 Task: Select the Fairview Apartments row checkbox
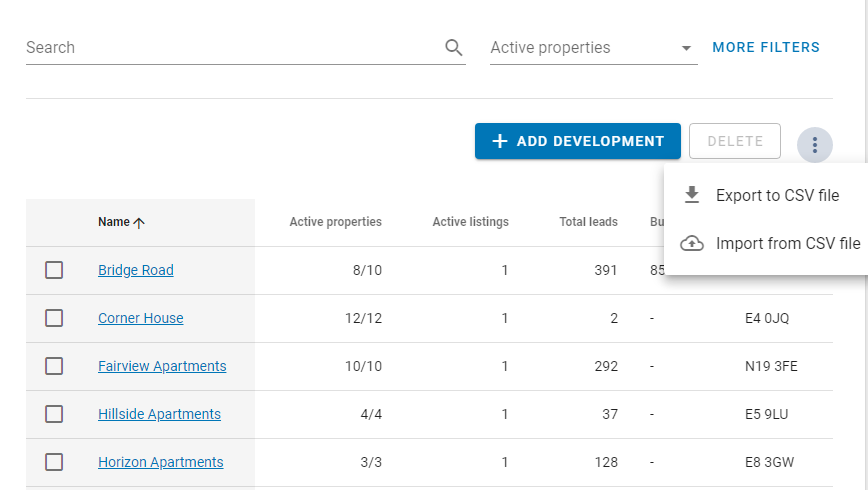pyautogui.click(x=54, y=366)
